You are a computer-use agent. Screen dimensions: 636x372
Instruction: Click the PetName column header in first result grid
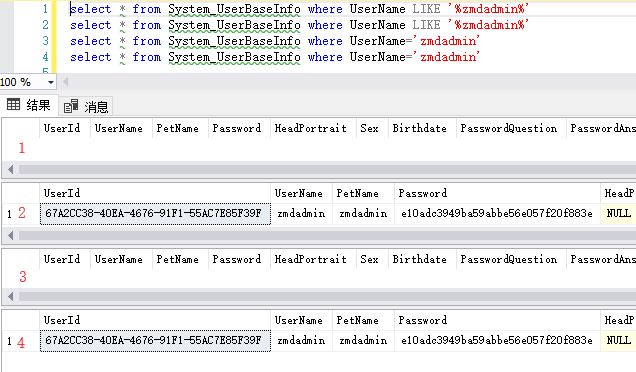(180, 128)
